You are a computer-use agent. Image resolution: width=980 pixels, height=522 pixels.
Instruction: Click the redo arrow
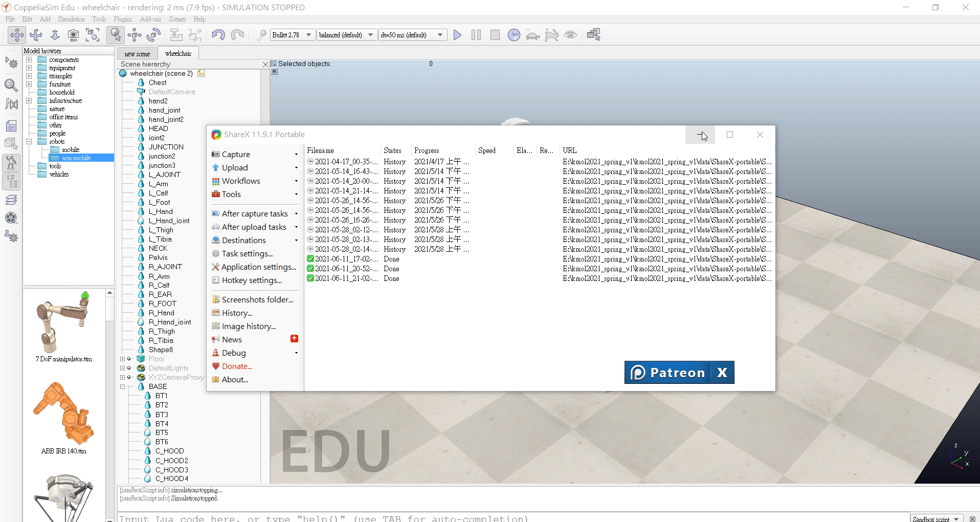point(237,35)
